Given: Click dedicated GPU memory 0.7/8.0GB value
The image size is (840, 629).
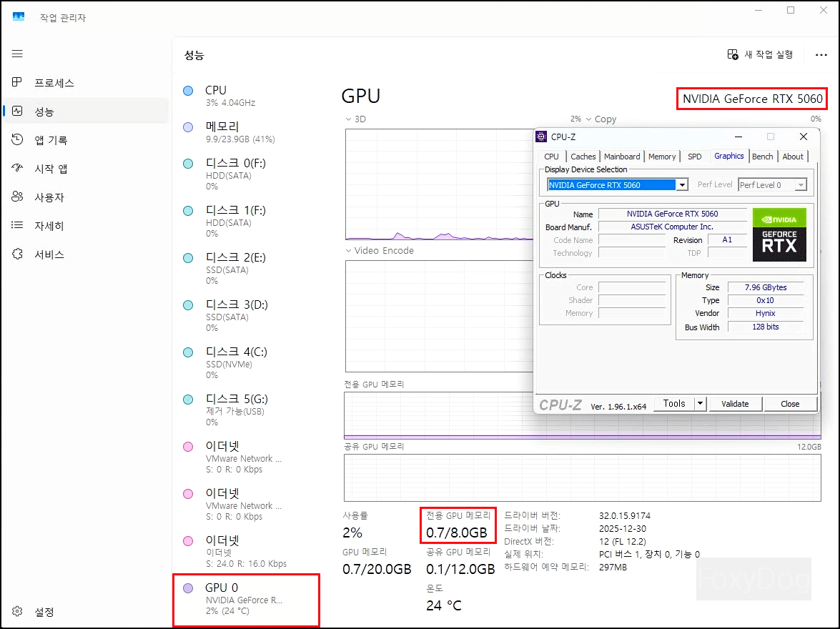Looking at the screenshot, I should click(x=456, y=533).
